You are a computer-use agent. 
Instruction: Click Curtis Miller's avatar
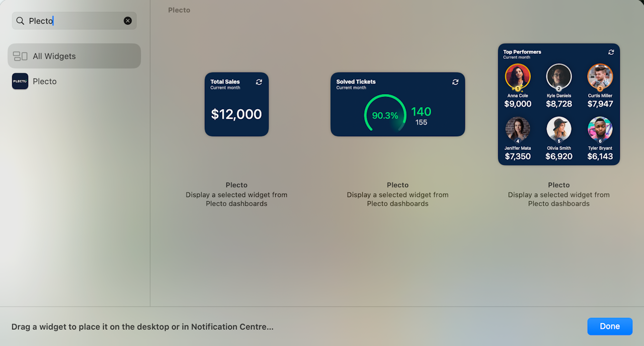[x=600, y=76]
